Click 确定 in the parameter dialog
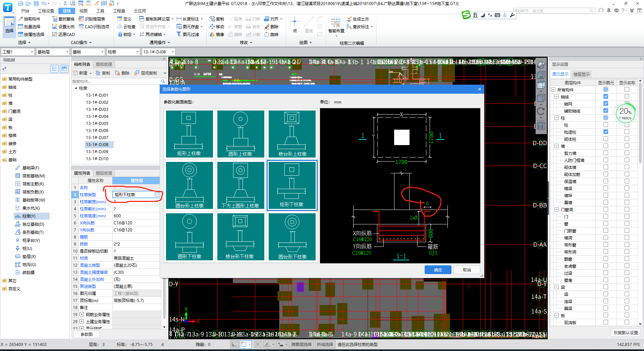This screenshot has height=351, width=644. (x=438, y=270)
